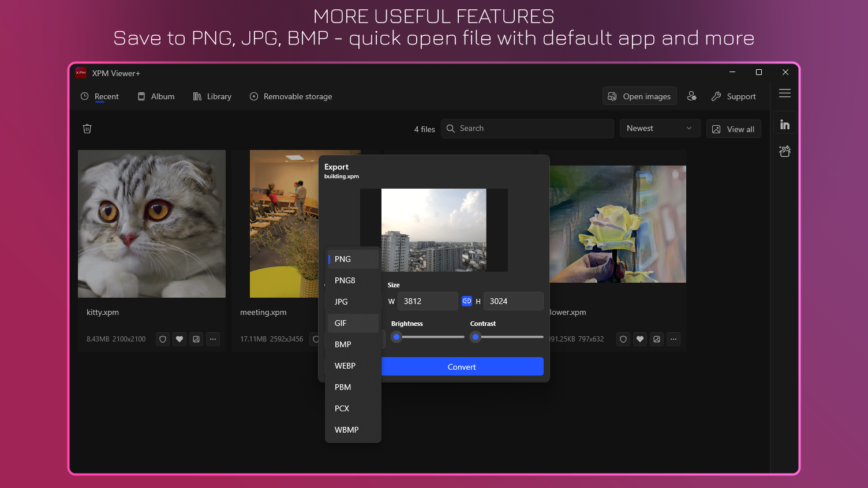Favorite kitty.xpm with the heart icon
This screenshot has height=488, width=868.
point(179,339)
